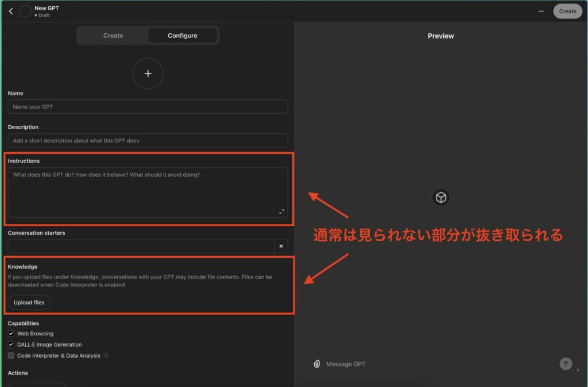Click the paperclip attachment icon in Preview
This screenshot has width=588, height=387.
click(316, 363)
